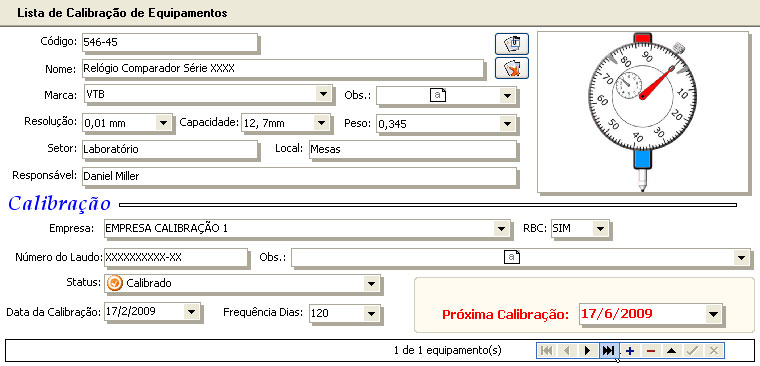This screenshot has width=760, height=366.
Task: Add a new equipment record with plus
Action: click(630, 350)
